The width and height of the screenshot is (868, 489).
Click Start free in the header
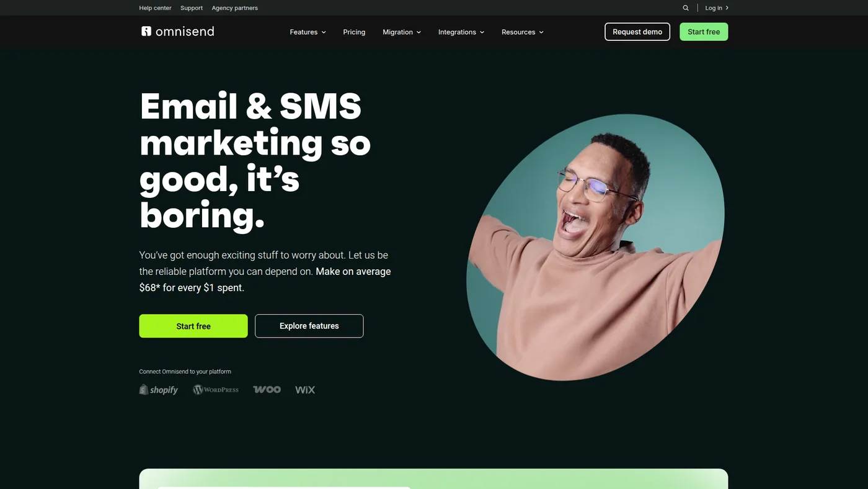click(x=704, y=32)
